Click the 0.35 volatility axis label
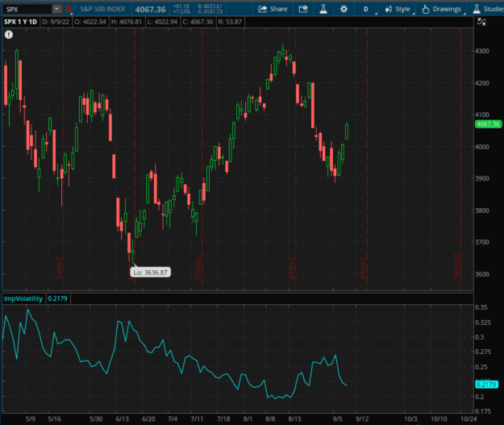 pos(481,307)
